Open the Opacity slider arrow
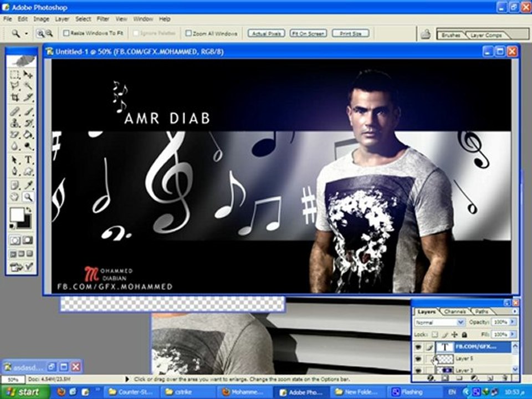This screenshot has width=532, height=399. click(x=513, y=321)
